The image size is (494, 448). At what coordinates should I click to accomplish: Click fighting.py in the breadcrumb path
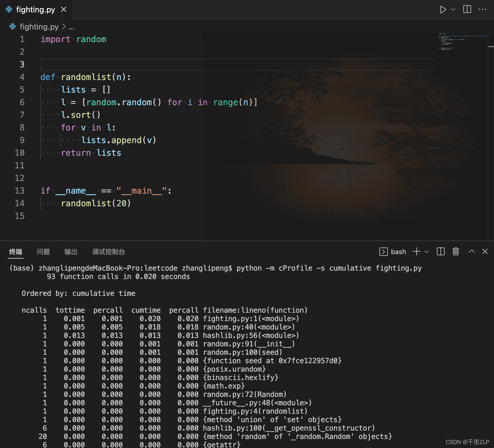click(39, 27)
